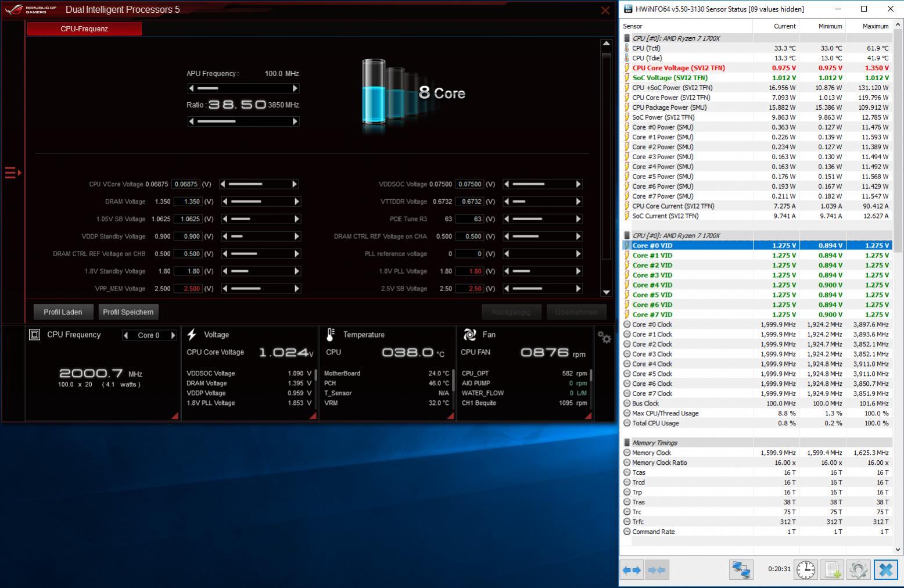Open HWiNFO sensor settings gear icon

pos(859,570)
